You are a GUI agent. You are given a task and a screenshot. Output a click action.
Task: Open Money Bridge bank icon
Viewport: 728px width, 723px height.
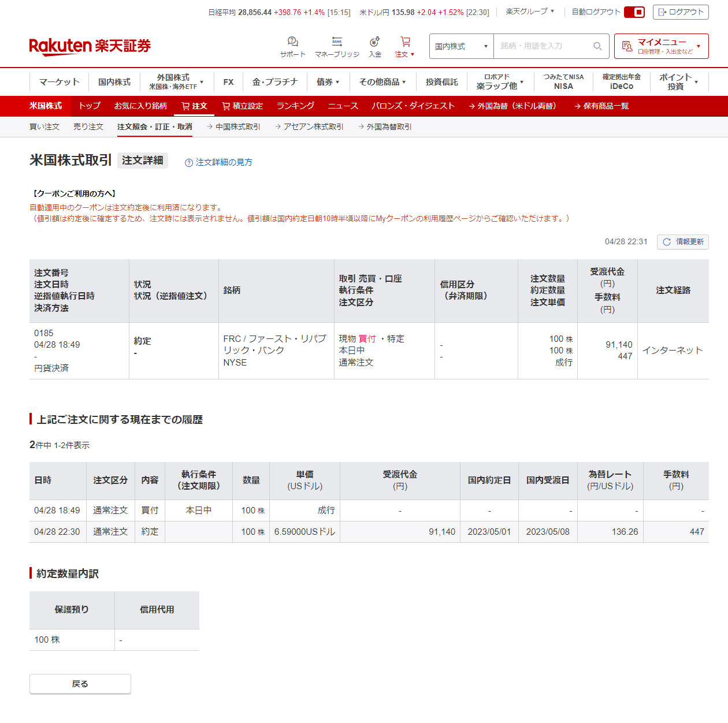(x=337, y=42)
